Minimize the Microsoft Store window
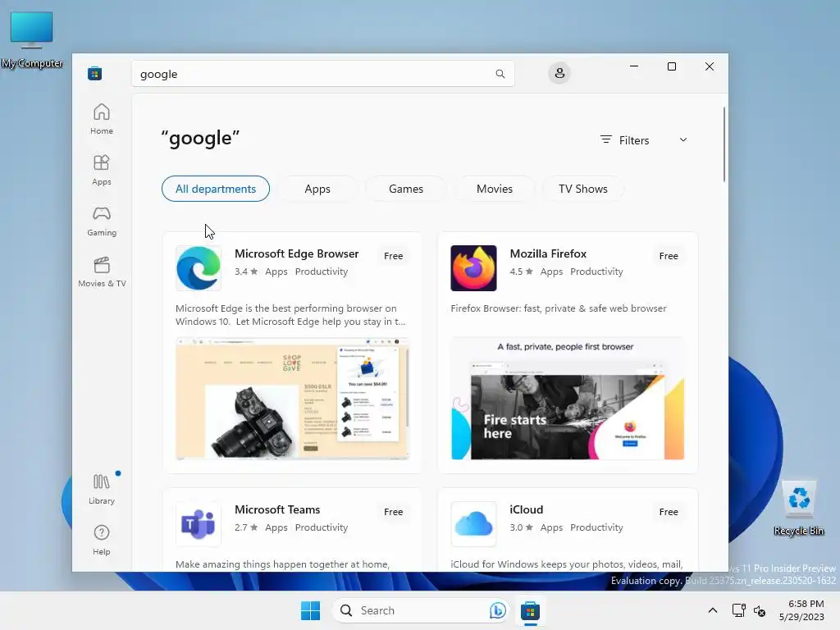Viewport: 840px width, 630px height. coord(634,66)
